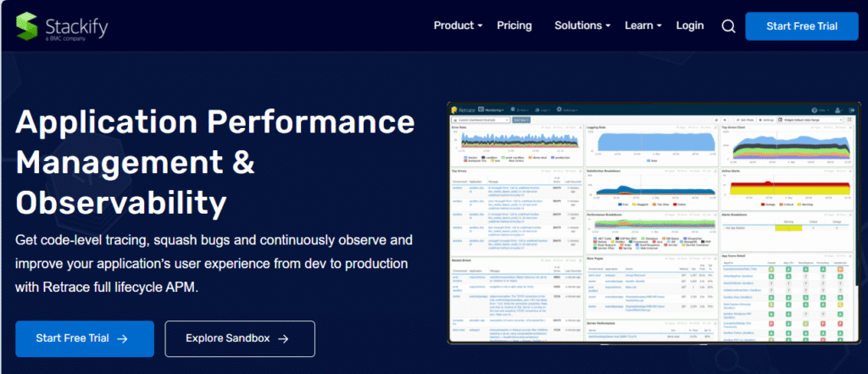Open the Login page
This screenshot has height=374, width=868.
click(x=690, y=25)
